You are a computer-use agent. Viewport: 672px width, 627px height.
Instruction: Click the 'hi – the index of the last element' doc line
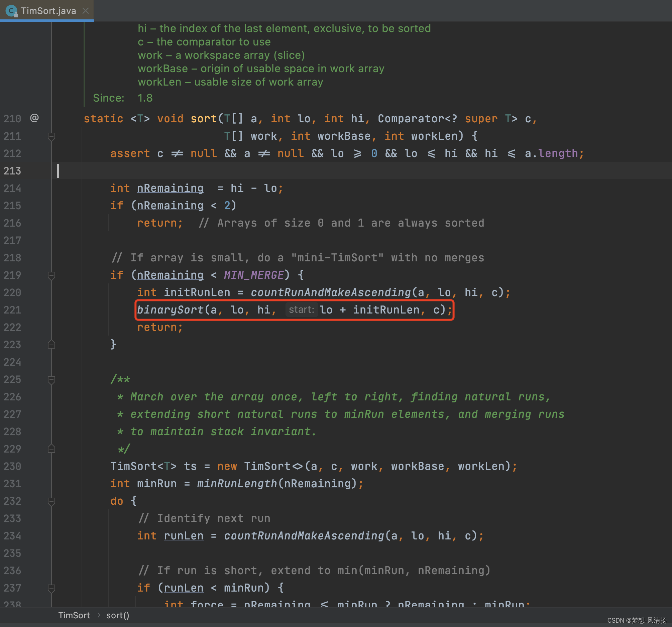284,28
